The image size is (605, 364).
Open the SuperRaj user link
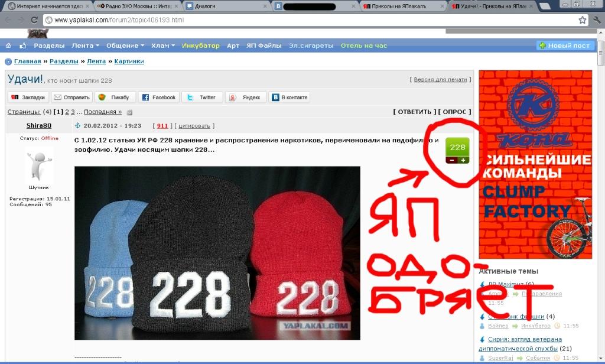(x=500, y=358)
